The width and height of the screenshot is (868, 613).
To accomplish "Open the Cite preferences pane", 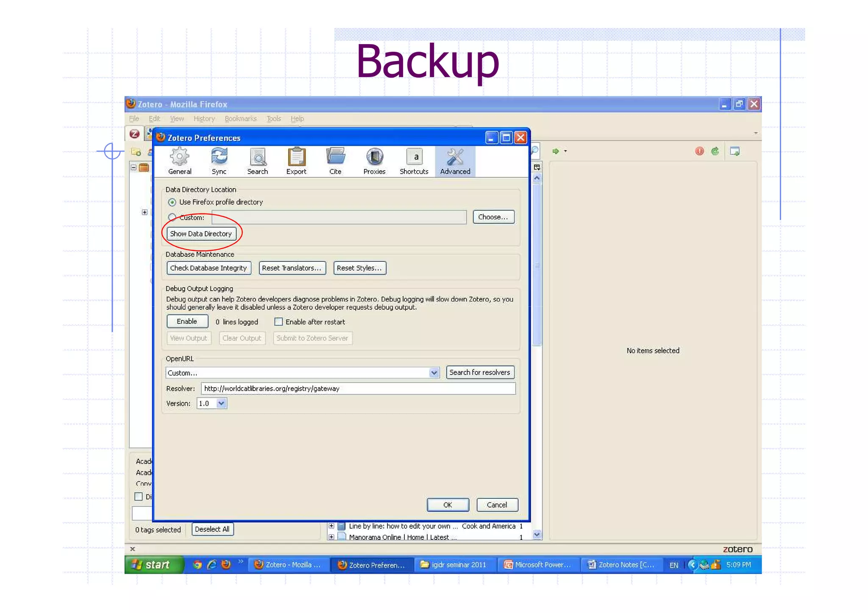I will pos(335,161).
